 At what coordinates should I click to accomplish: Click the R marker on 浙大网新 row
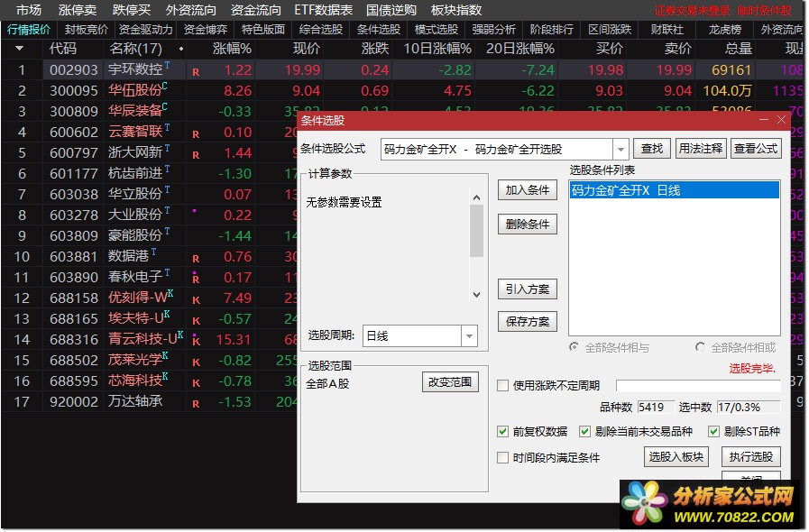pos(196,155)
